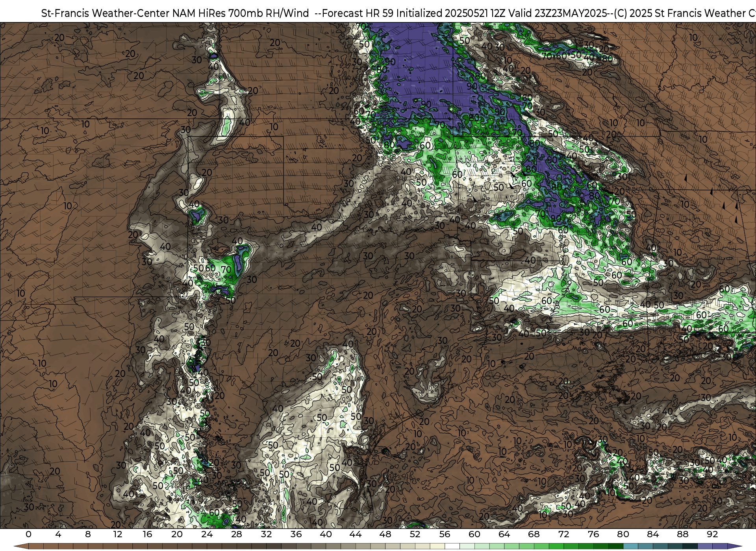The height and width of the screenshot is (551, 756).
Task: Click the purple right arrow end of colorbar
Action: (735, 546)
